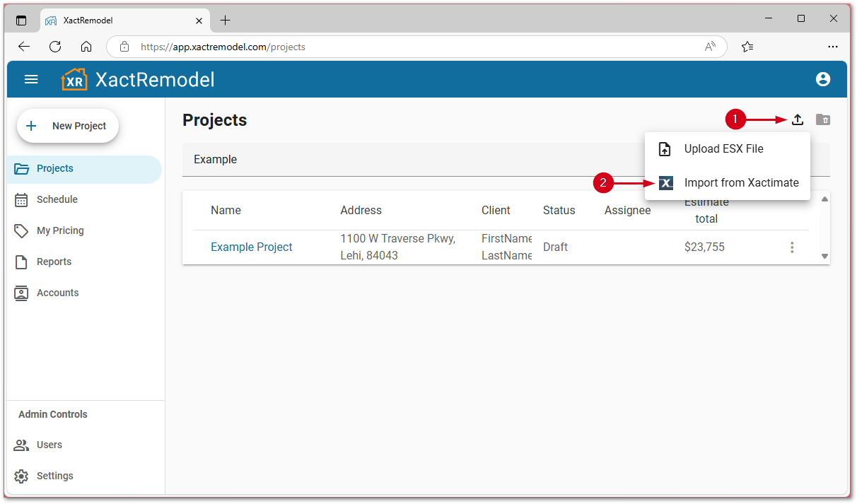
Task: Click the table scroll down arrow
Action: click(x=824, y=256)
